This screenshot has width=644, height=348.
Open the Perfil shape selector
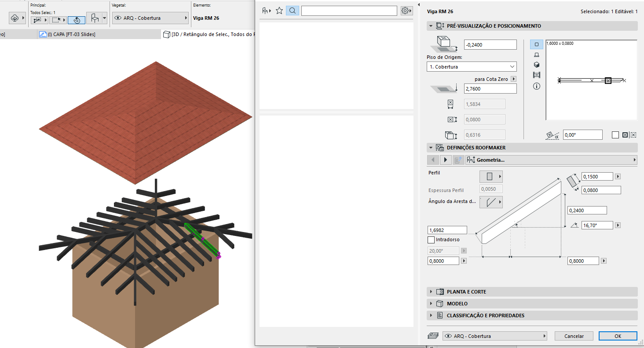[x=490, y=176]
